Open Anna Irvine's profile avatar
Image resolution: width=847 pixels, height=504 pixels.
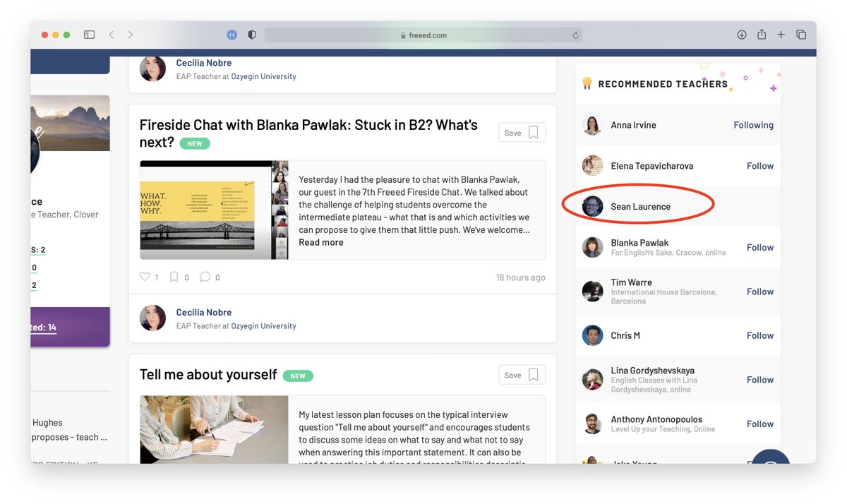[592, 125]
